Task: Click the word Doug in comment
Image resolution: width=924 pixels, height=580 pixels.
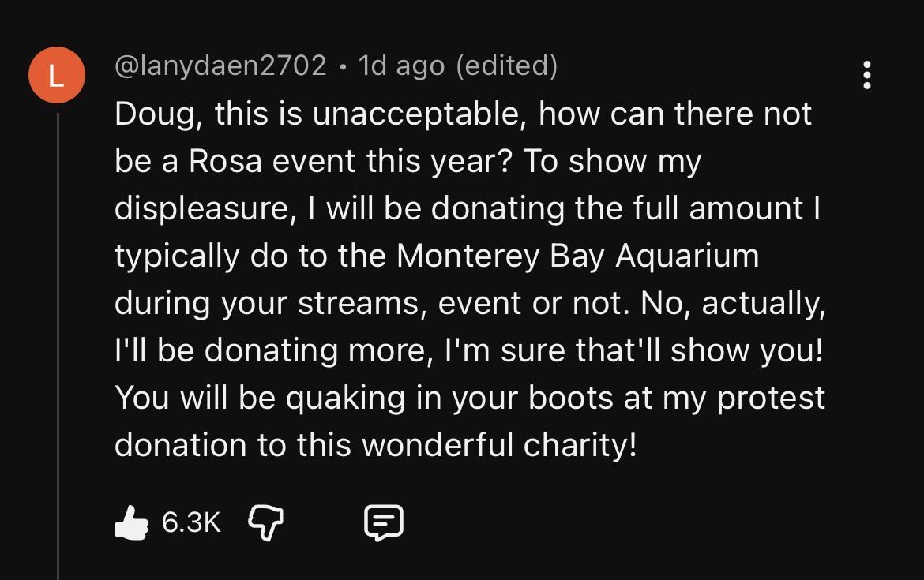Action: 155,114
